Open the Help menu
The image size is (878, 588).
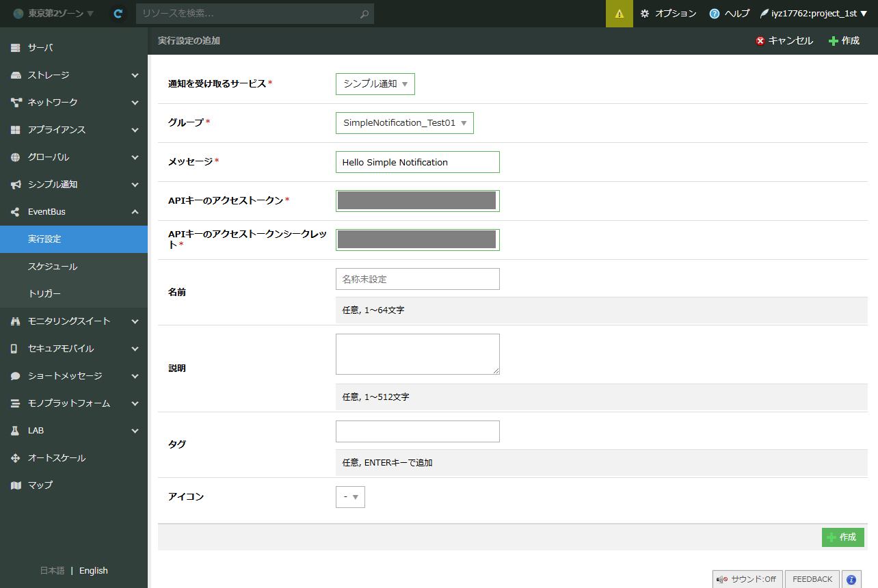click(x=730, y=14)
